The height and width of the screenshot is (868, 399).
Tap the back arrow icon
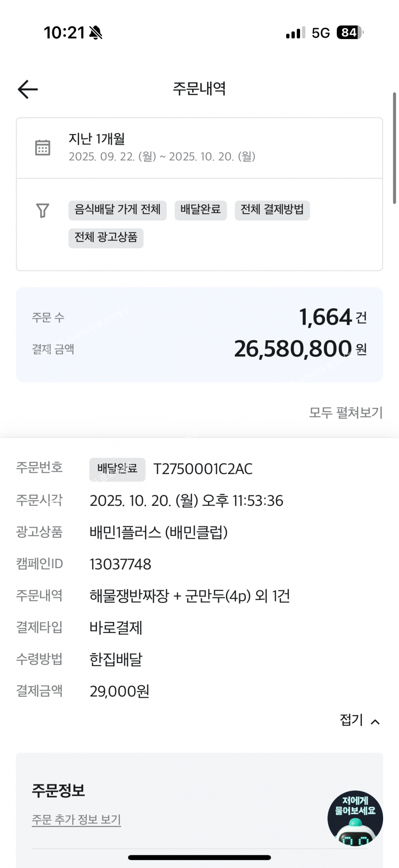[x=28, y=89]
